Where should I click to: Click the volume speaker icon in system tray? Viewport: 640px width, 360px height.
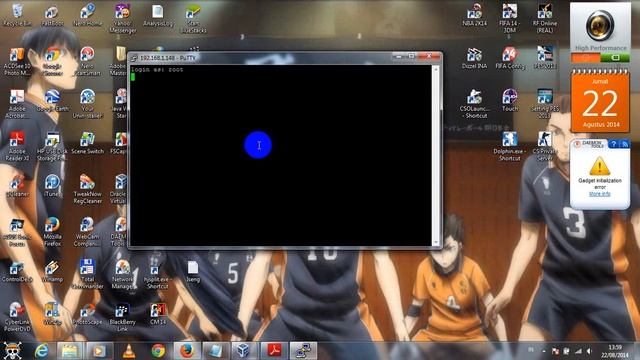(589, 351)
